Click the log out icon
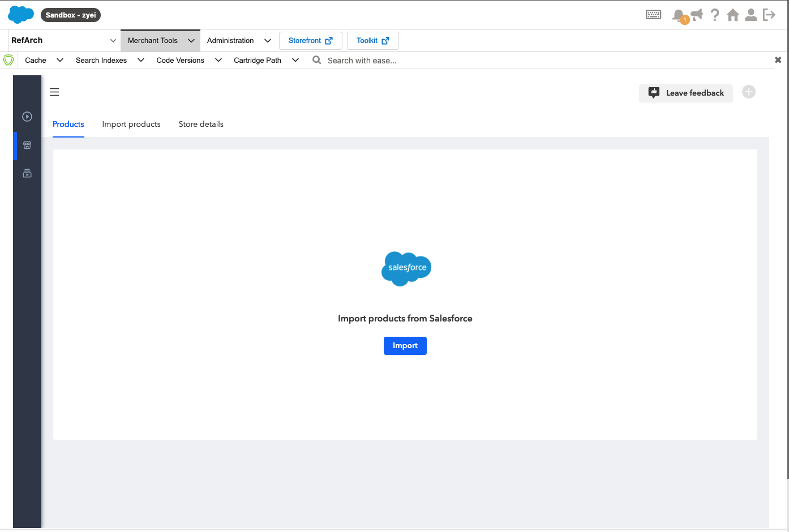Viewport: 789px width, 532px height. click(769, 15)
